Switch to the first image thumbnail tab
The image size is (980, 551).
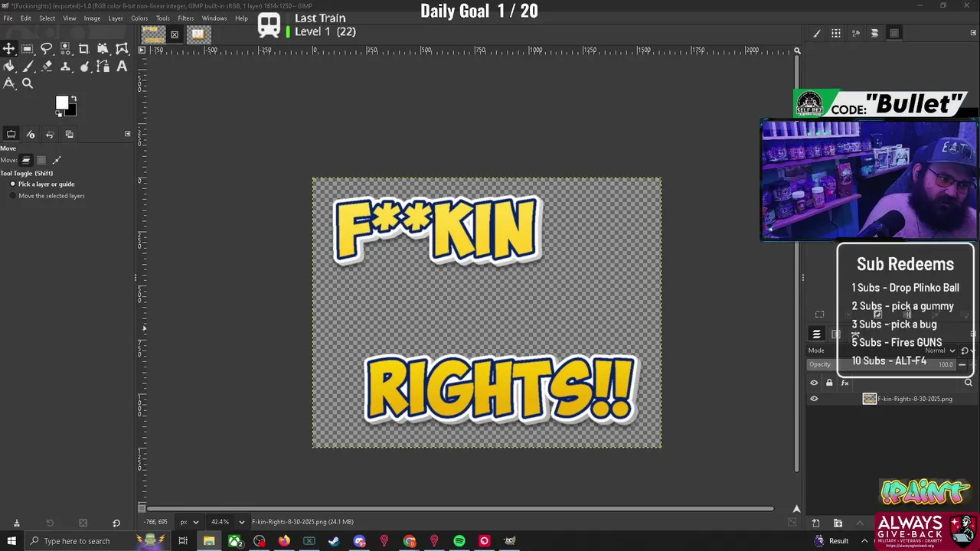pos(154,34)
